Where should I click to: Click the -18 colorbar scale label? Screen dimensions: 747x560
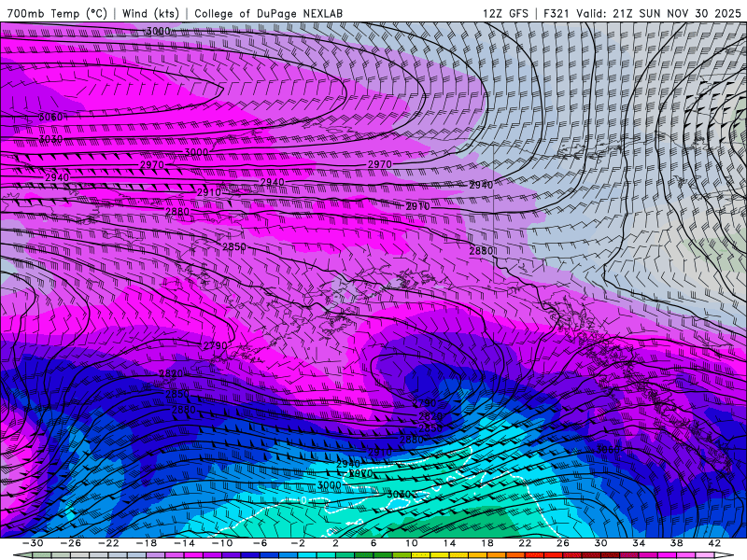(147, 543)
